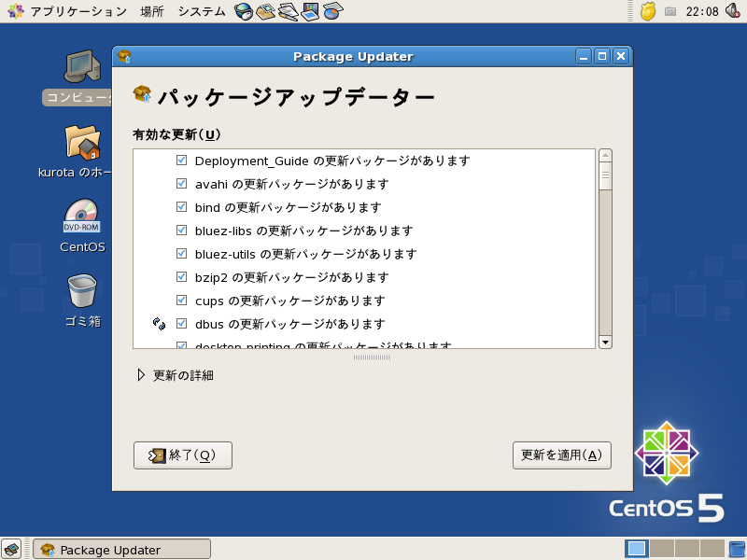
Task: Select the CentOS DVD-ROM desktop icon
Action: (x=81, y=217)
